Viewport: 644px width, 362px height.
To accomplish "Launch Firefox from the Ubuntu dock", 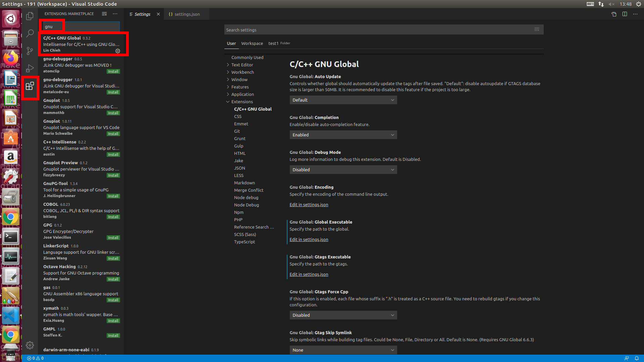I will pyautogui.click(x=11, y=59).
